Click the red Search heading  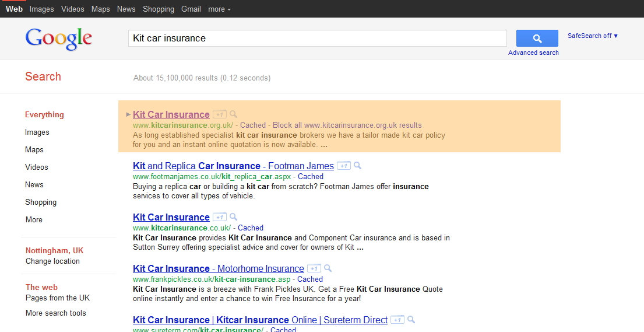coord(43,76)
